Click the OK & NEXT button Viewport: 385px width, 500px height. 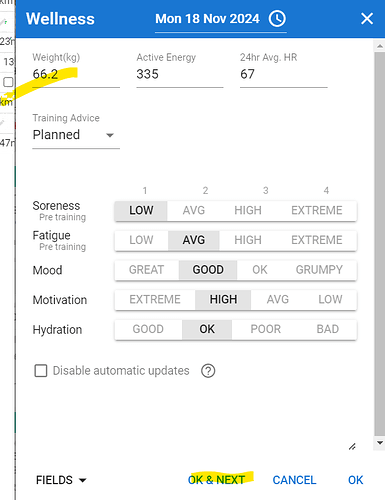pos(217,480)
